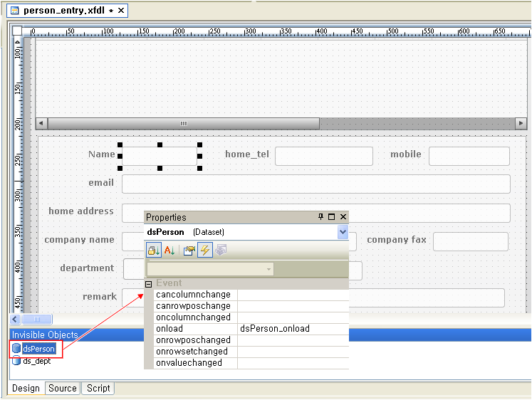Click the alphabetical sort icon in Properties
This screenshot has height=400, width=532.
click(x=169, y=250)
